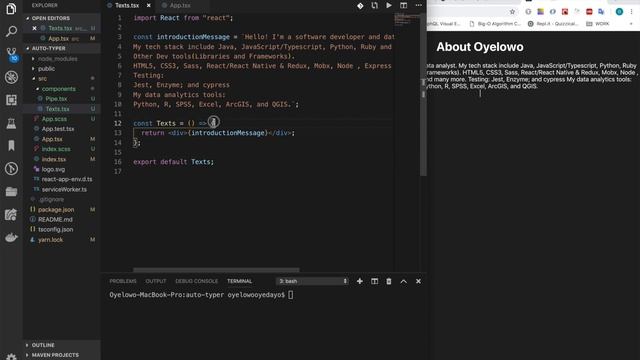Open the terminal selector dropdown '3: bash'
Viewport: 640px width, 360px height.
click(x=313, y=281)
